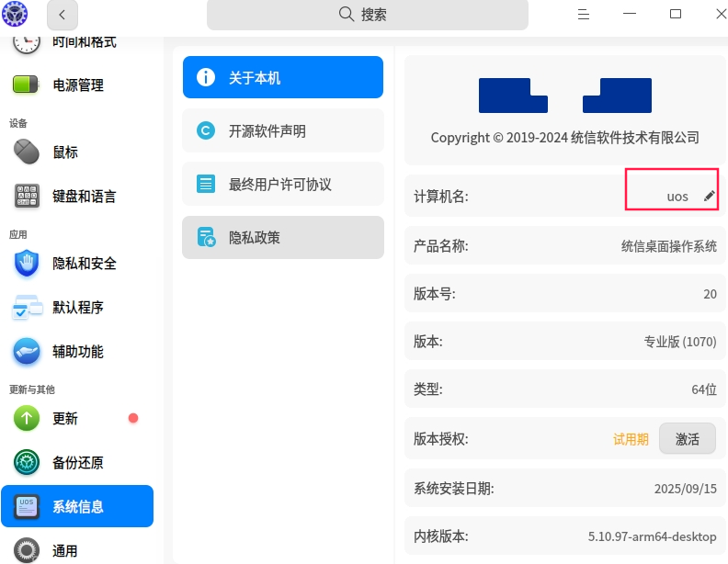Click install date 2025/09/15
728x564 pixels.
point(686,489)
